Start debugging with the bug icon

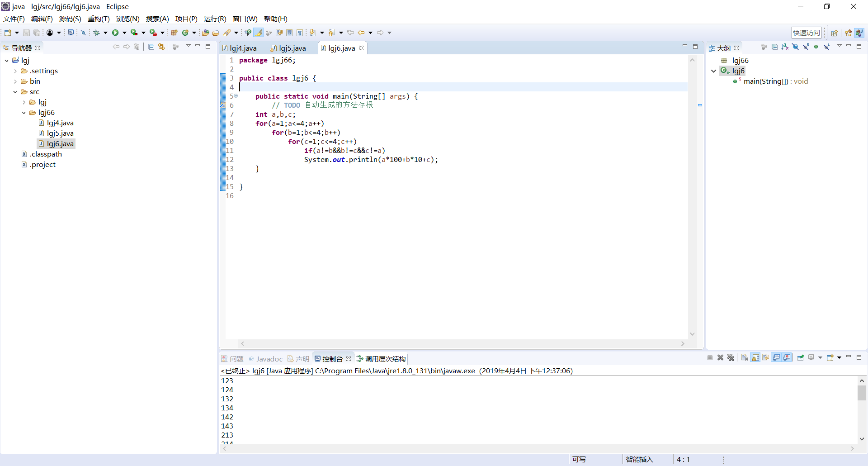pos(96,33)
